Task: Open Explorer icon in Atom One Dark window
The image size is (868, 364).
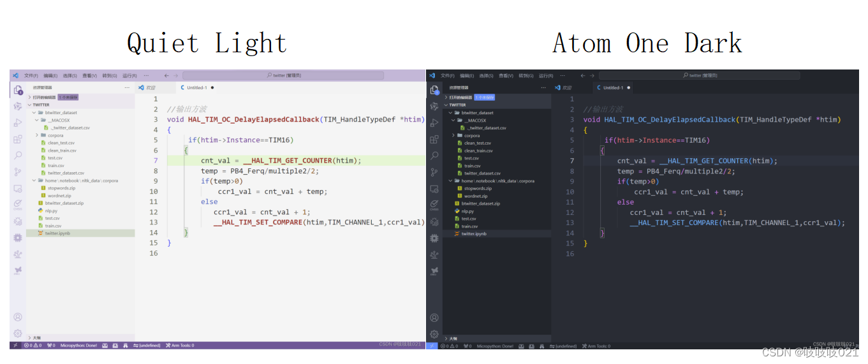Action: click(x=434, y=91)
